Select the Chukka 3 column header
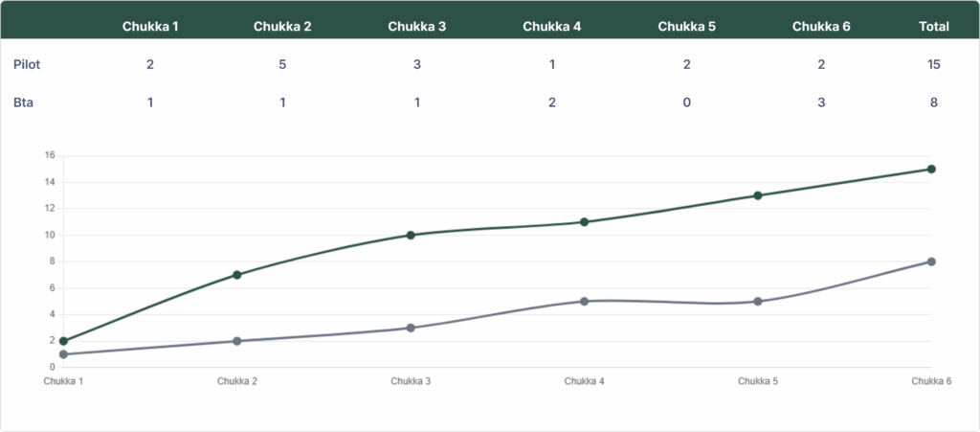 [417, 26]
